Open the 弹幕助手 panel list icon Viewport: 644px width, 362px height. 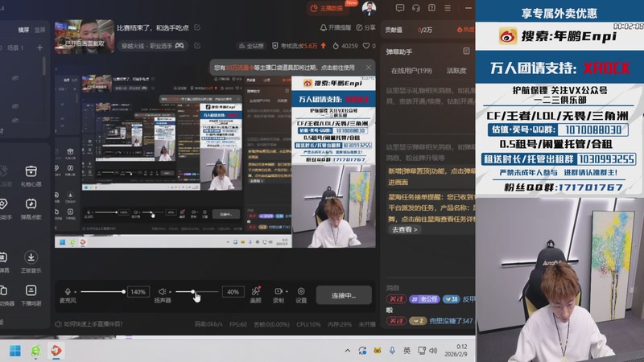[x=466, y=51]
